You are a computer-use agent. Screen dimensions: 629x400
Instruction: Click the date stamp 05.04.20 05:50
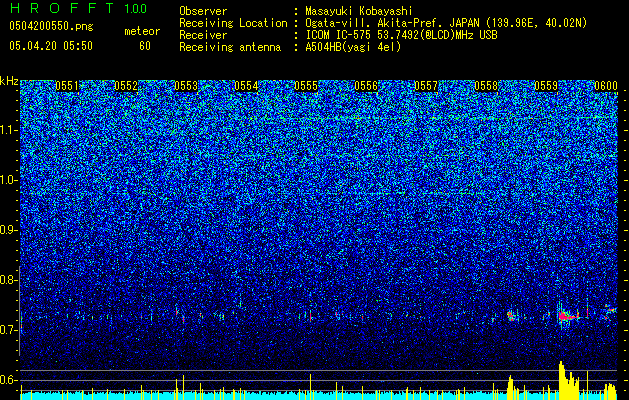pyautogui.click(x=51, y=46)
